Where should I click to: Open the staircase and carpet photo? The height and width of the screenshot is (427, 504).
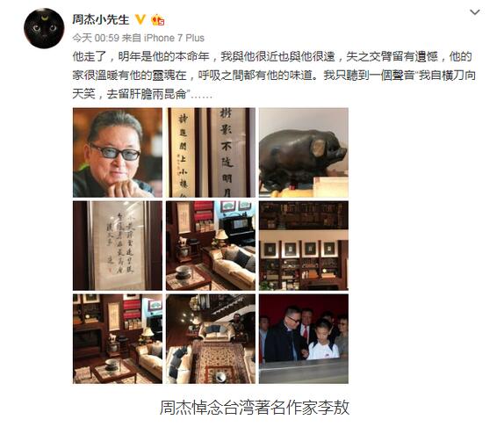(x=211, y=339)
